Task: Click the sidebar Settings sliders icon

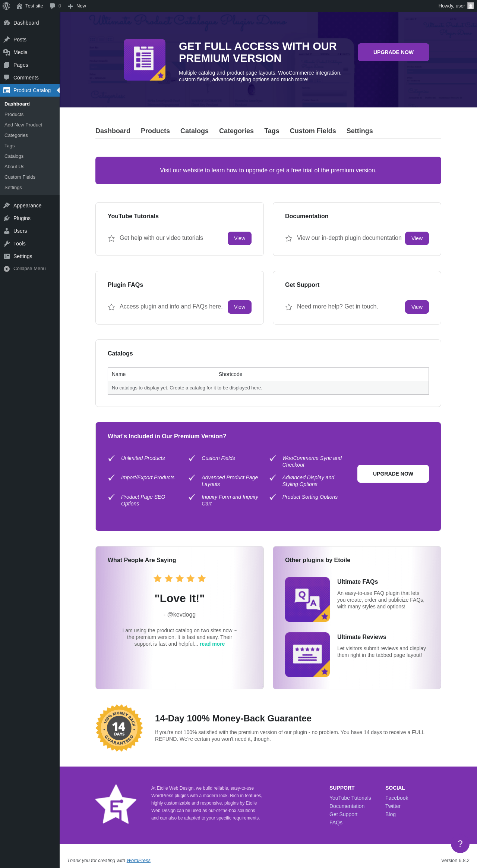Action: [7, 256]
